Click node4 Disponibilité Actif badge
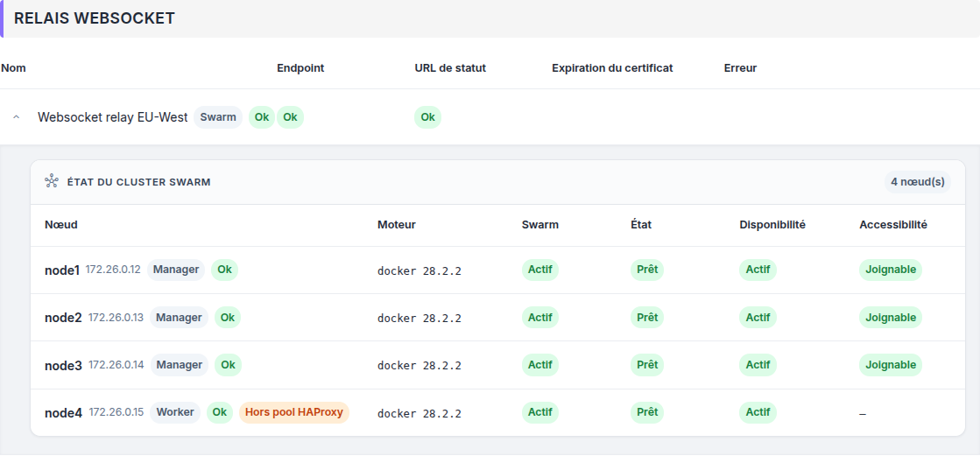This screenshot has width=980, height=456. coord(758,412)
